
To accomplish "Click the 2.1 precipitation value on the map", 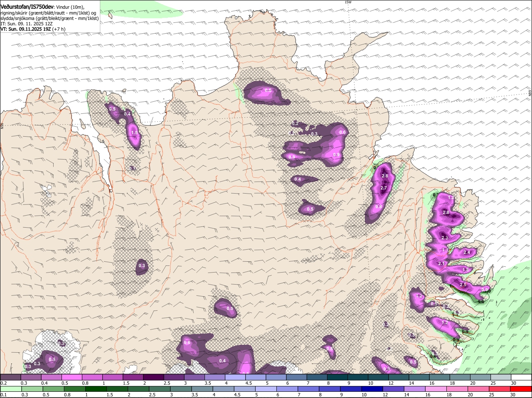I will [442, 264].
